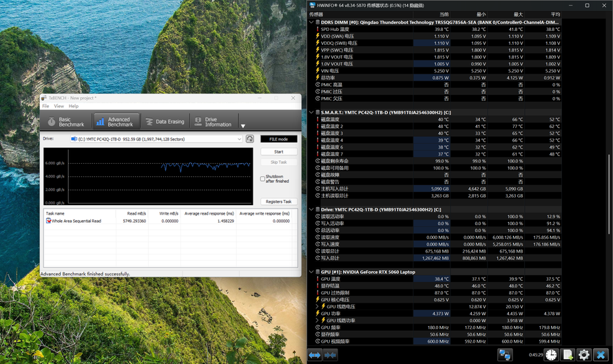
Task: Click the Skip Task button
Action: (279, 162)
